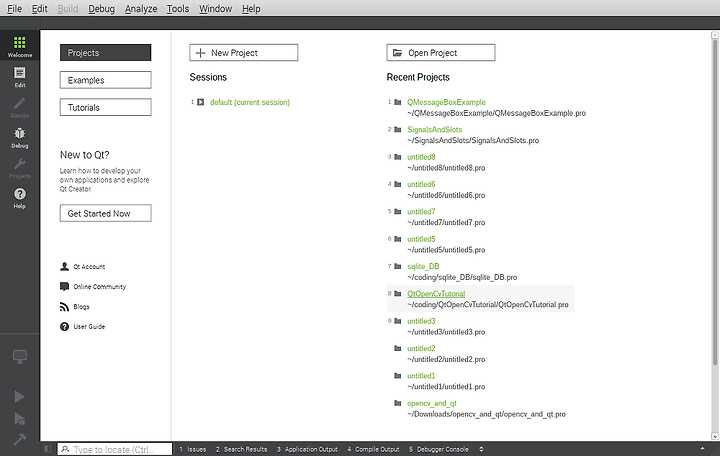Click the Open Project button
The height and width of the screenshot is (456, 720).
441,52
